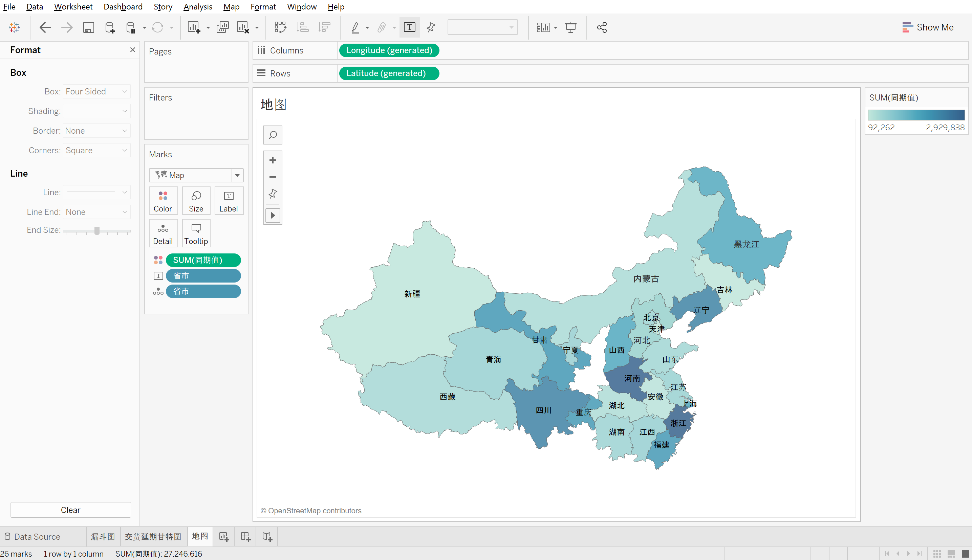Toggle the Fix Axes pin icon
This screenshot has height=560, width=972.
point(431,27)
